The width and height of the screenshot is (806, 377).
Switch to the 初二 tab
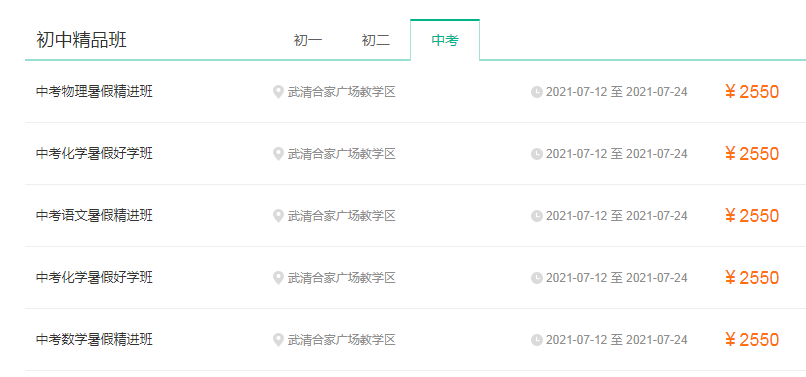point(376,40)
